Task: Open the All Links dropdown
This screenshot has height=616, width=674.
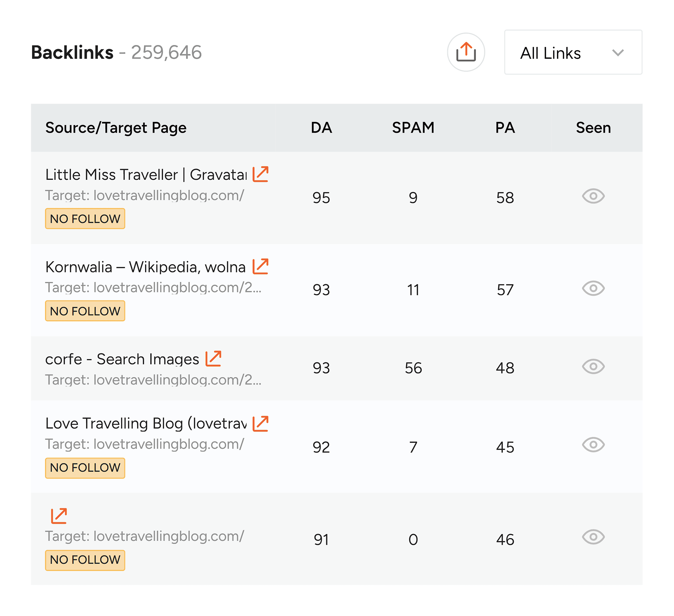Action: pyautogui.click(x=573, y=52)
